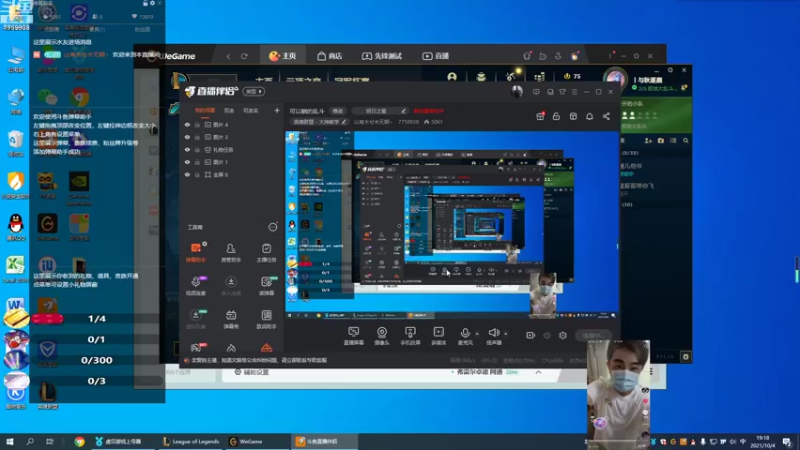This screenshot has width=800, height=450.
Task: Expand the WeGame network speed chevron
Action: (538, 372)
